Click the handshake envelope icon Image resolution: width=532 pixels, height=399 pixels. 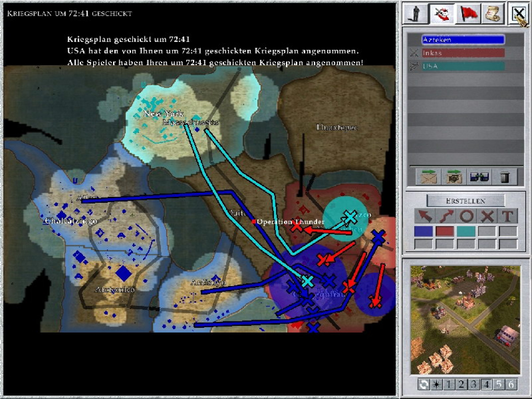coord(454,177)
